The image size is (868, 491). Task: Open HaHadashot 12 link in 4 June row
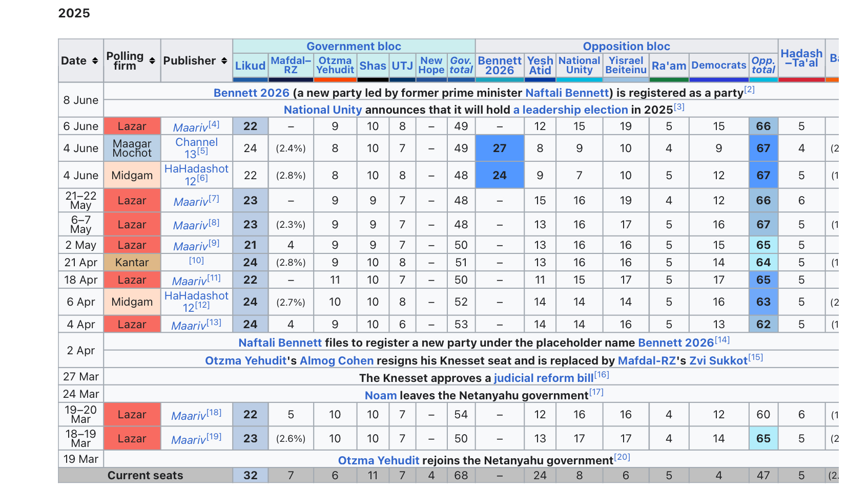pyautogui.click(x=196, y=175)
